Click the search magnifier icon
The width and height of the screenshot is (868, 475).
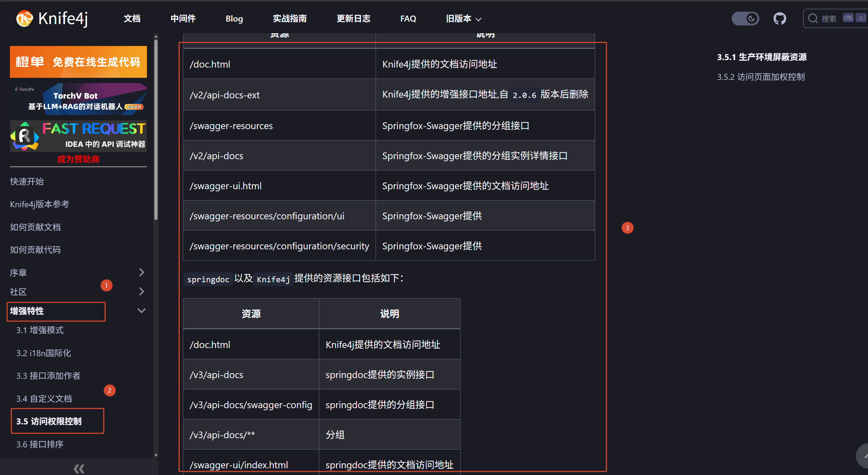point(813,18)
